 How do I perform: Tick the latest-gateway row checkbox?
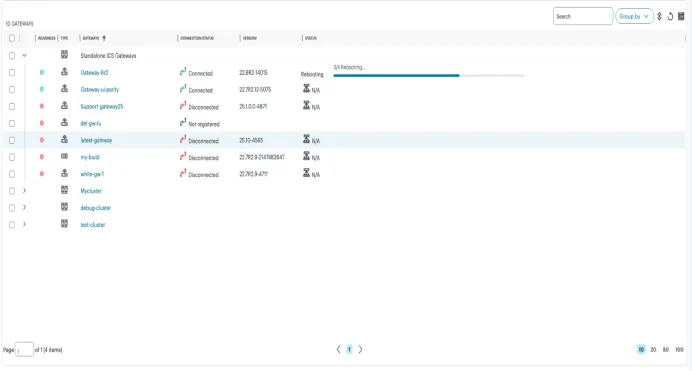coord(12,140)
